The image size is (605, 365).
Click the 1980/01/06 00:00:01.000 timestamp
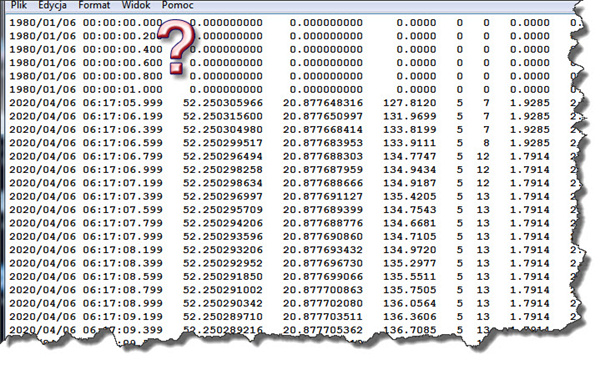[x=86, y=90]
